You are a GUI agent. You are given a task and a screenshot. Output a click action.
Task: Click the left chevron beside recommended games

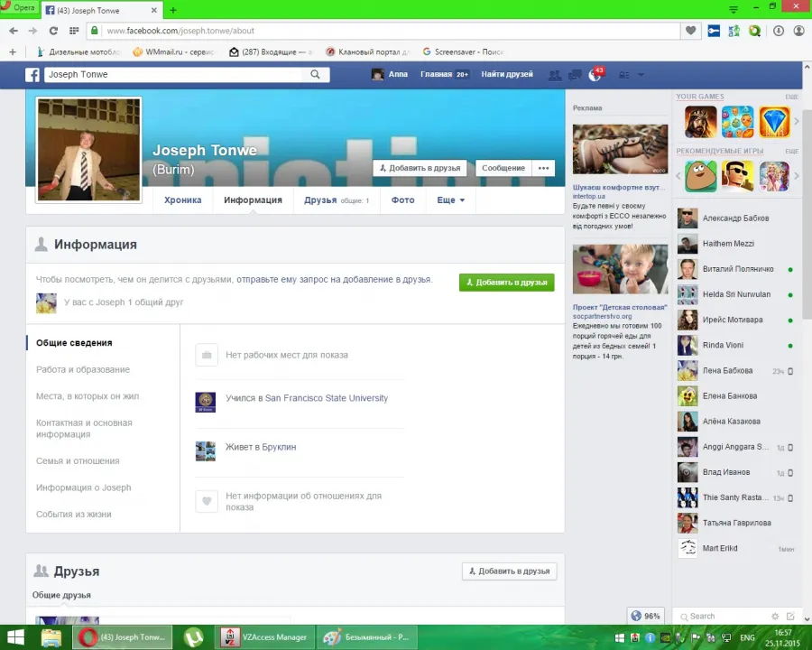[678, 176]
